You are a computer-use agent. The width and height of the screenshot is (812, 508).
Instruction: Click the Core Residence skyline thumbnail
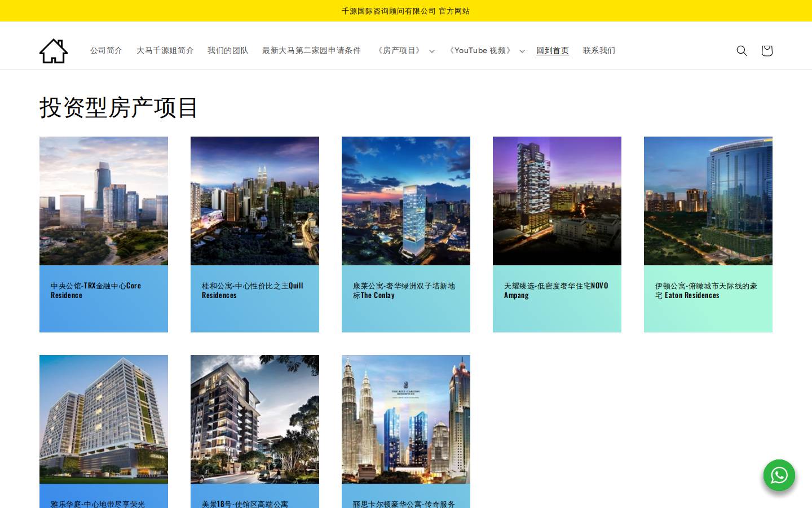(104, 201)
